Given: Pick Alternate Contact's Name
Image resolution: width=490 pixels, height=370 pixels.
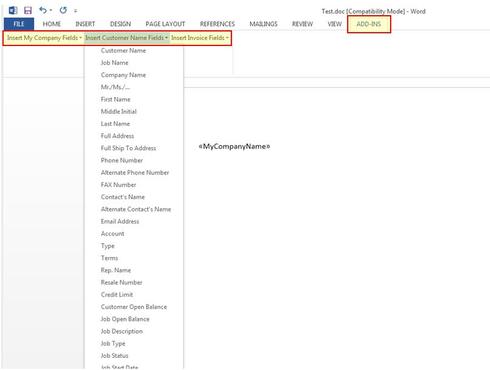Looking at the screenshot, I should pos(136,209).
